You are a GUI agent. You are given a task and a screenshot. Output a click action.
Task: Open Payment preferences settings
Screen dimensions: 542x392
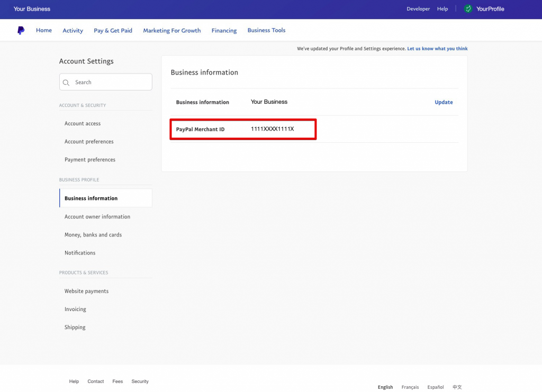point(90,160)
